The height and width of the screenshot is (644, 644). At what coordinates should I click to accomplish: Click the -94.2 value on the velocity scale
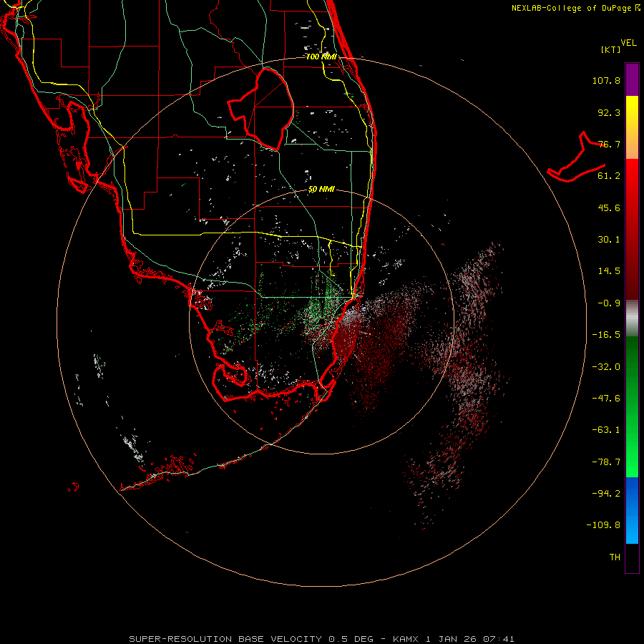pos(606,493)
